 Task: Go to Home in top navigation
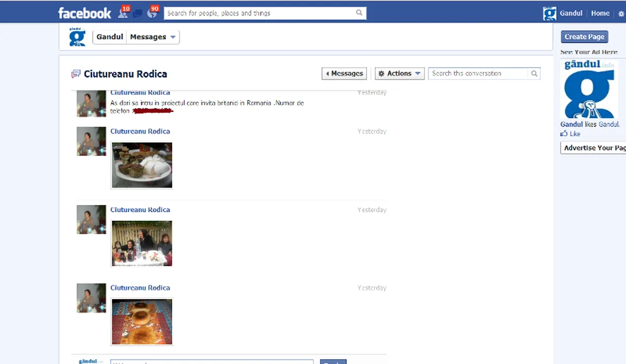600,14
